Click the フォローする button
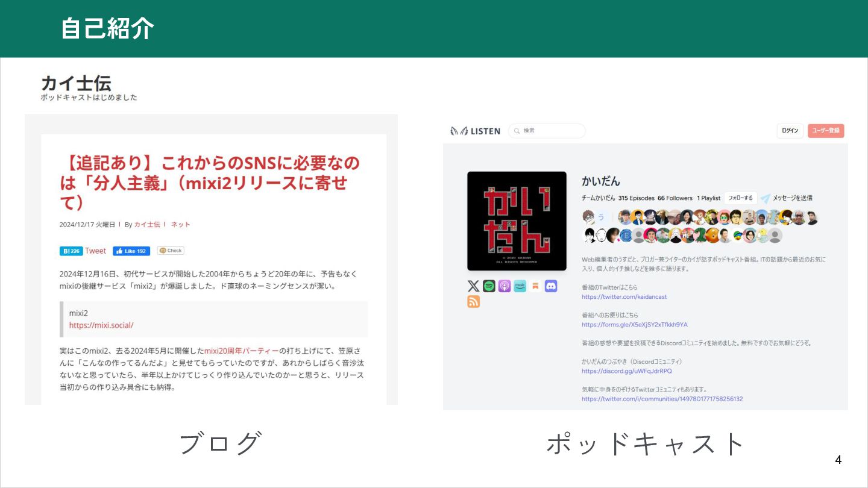The image size is (868, 488). (740, 198)
